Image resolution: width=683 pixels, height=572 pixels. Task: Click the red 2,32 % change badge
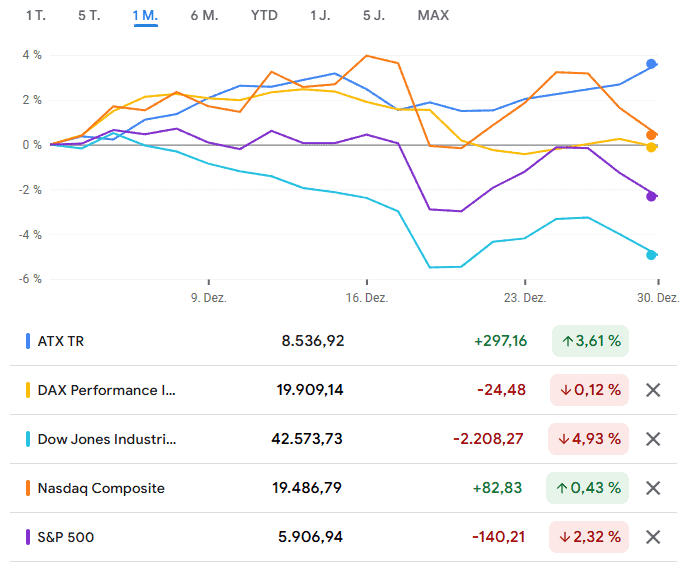(x=589, y=537)
